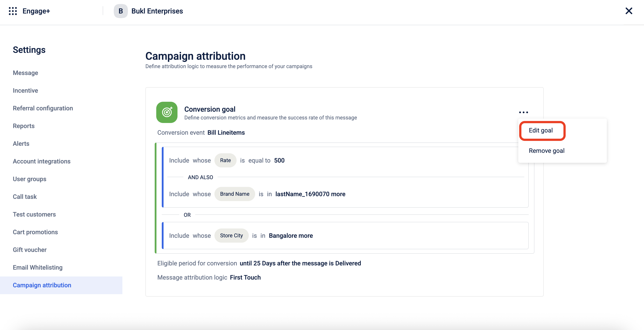Choose Edit goal from the menu
The height and width of the screenshot is (330, 644).
click(540, 130)
